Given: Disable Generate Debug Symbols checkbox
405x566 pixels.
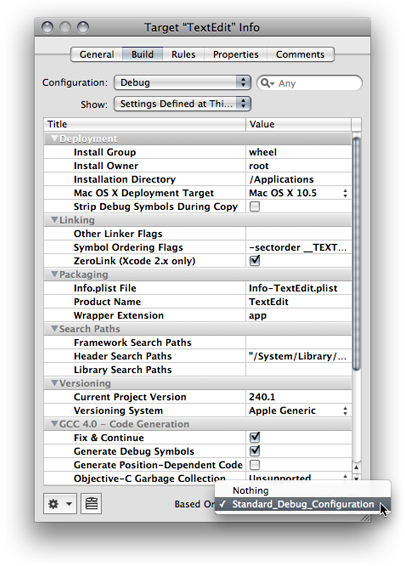Looking at the screenshot, I should pyautogui.click(x=255, y=451).
